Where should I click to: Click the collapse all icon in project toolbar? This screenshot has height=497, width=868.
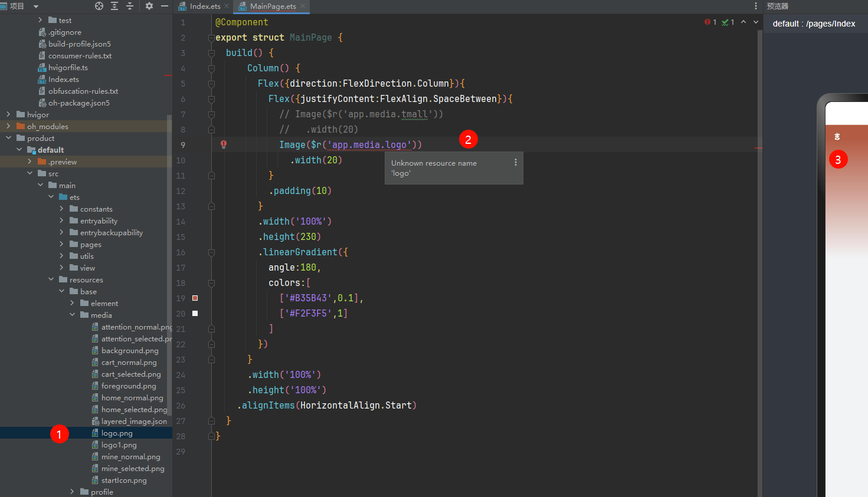130,6
